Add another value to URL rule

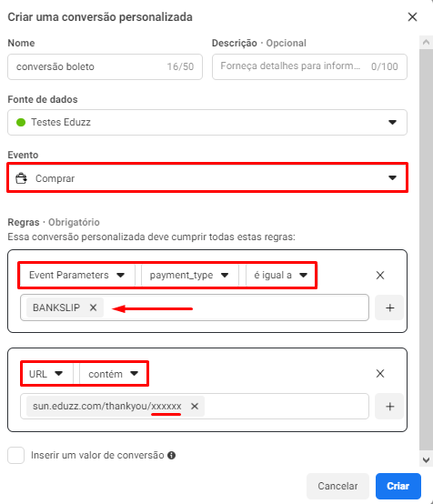389,407
